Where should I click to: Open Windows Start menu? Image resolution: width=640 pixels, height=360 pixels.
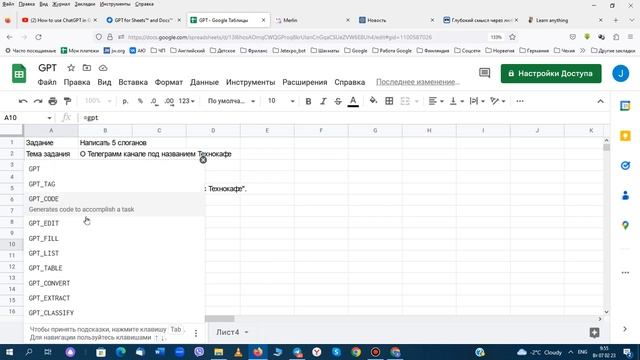9,352
